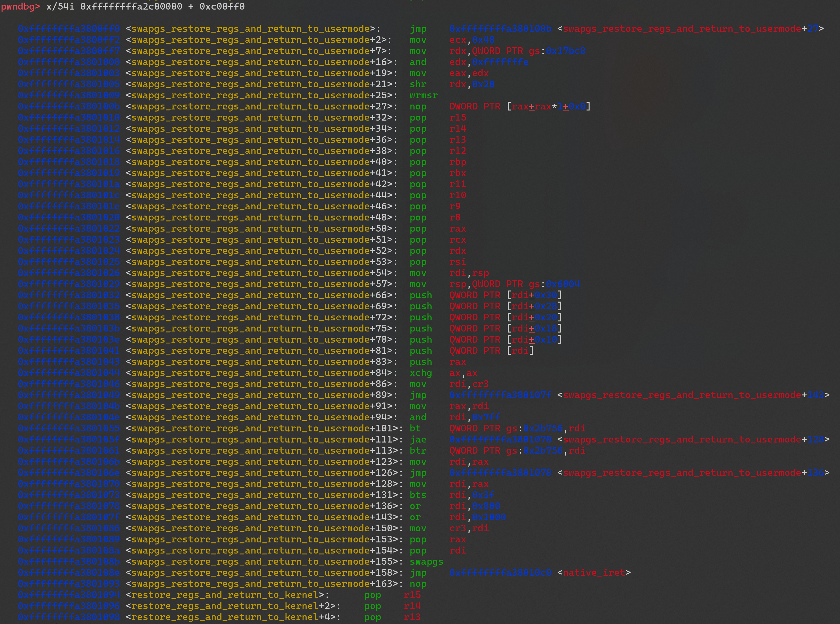Click address 0xffffffffa3801096
Image resolution: width=840 pixels, height=624 pixels.
[x=69, y=606]
